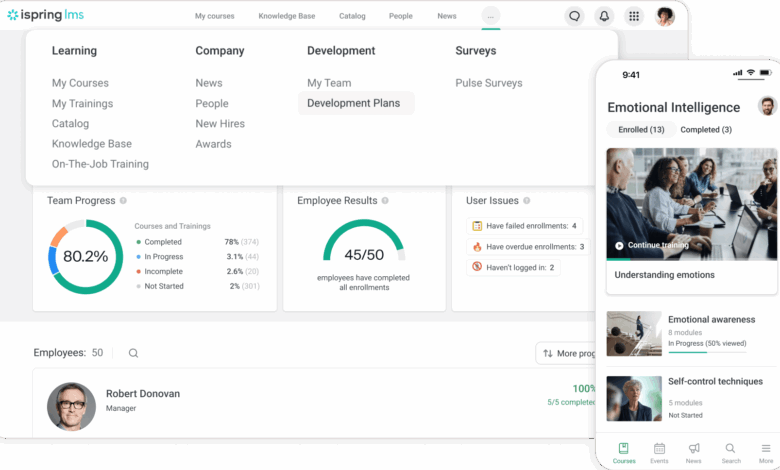Screen dimensions: 780x470
Task: Open the Emotional awareness course
Action: point(711,319)
